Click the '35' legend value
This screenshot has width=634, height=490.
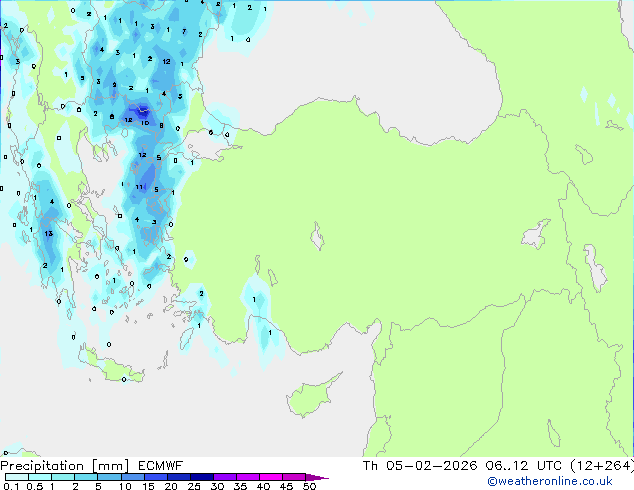(240, 486)
